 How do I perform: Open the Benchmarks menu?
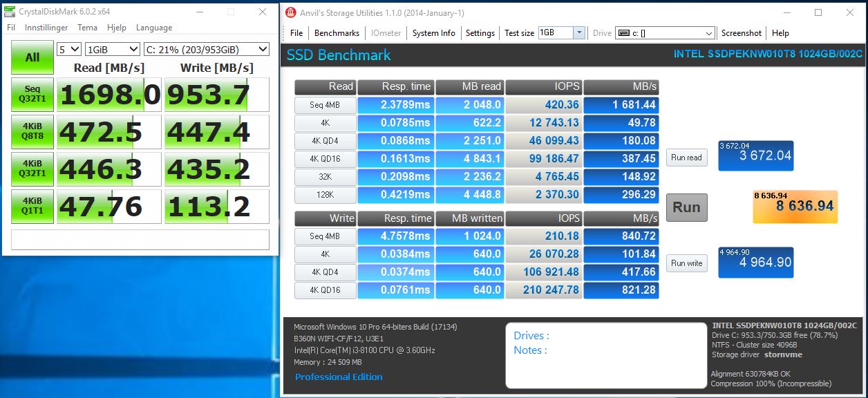(x=337, y=33)
